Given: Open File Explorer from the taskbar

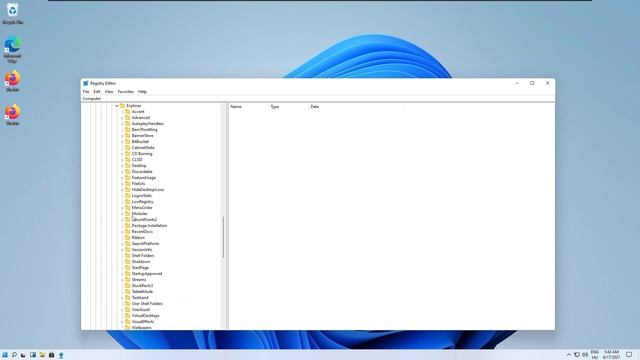Looking at the screenshot, I should coord(42,355).
